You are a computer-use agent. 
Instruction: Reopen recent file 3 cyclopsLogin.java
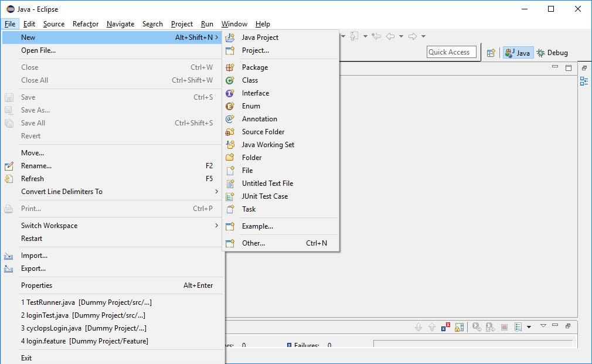(x=112, y=328)
